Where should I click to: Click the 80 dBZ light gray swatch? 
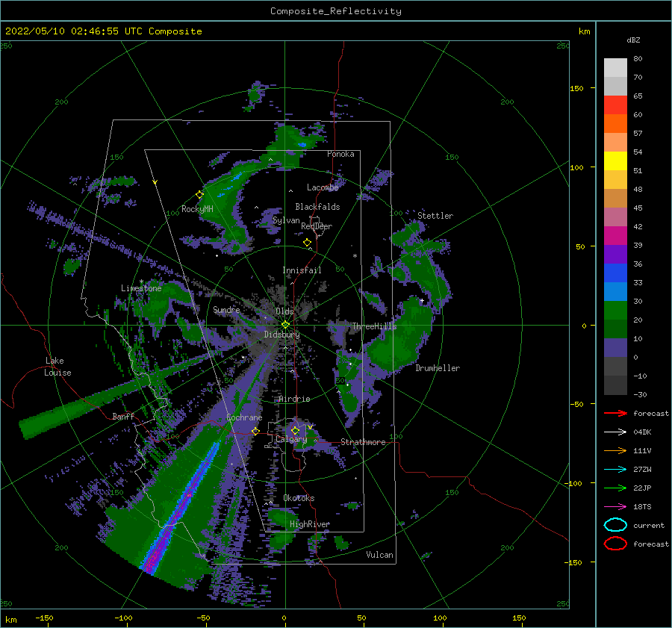pyautogui.click(x=615, y=68)
